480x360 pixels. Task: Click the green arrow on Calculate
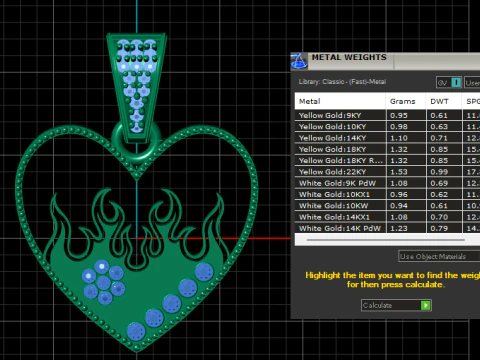pos(426,305)
